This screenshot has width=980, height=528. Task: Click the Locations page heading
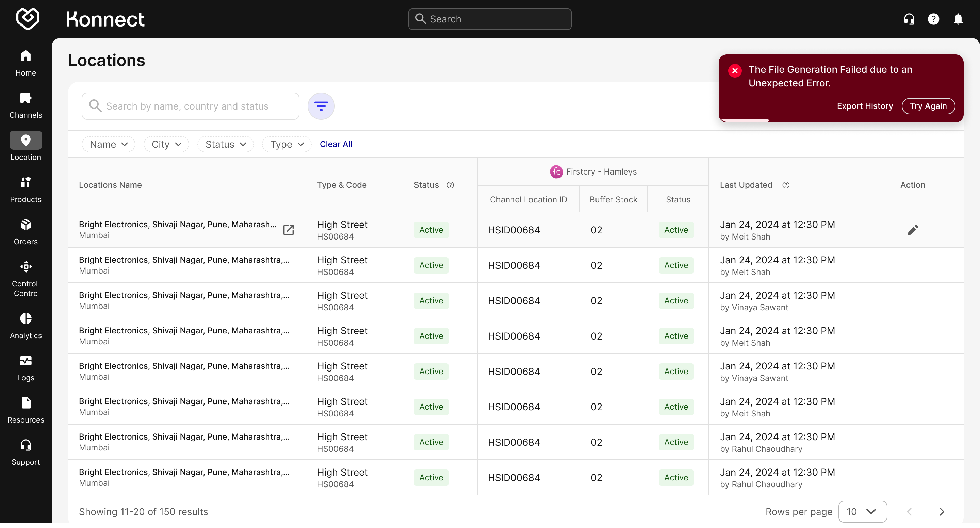(107, 60)
